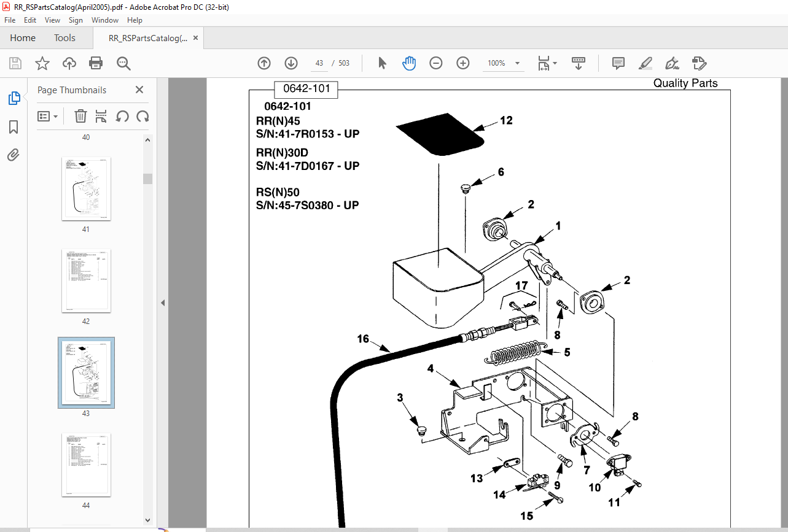Open the Bookmarks sidebar panel
The height and width of the screenshot is (532, 788).
tap(14, 127)
